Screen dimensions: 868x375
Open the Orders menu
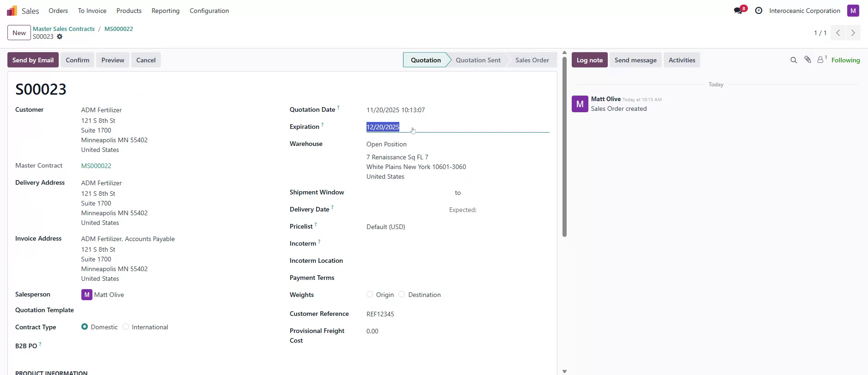click(58, 11)
